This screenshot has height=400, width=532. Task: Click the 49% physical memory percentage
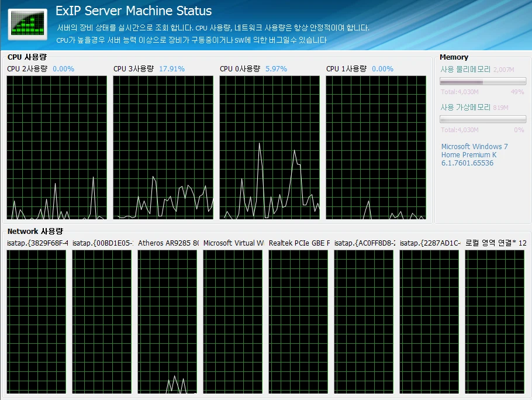pyautogui.click(x=517, y=92)
